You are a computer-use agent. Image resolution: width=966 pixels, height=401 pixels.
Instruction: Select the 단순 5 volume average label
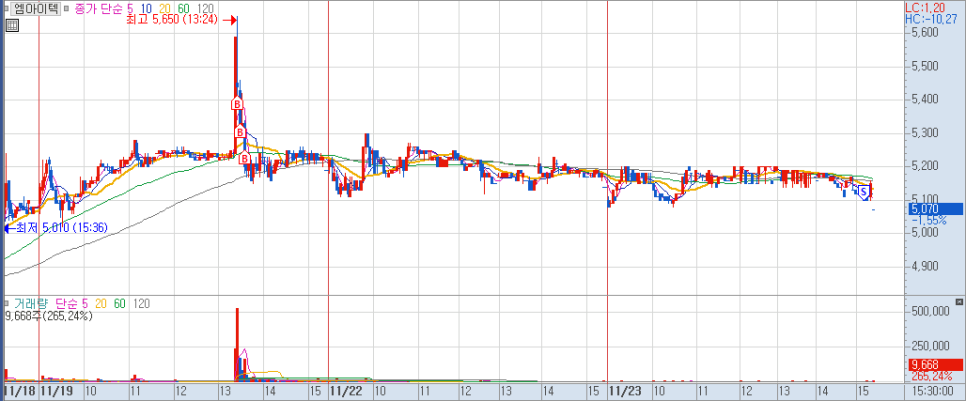(72, 304)
